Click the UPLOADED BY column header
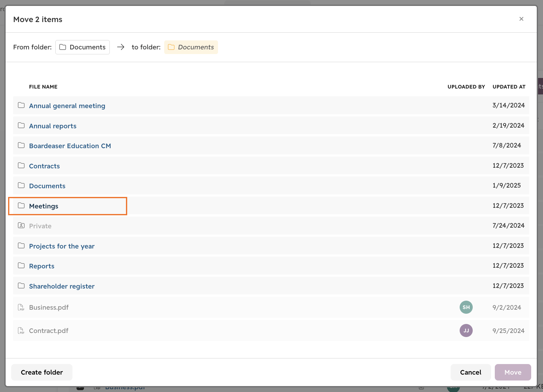This screenshot has width=543, height=392. [x=466, y=87]
